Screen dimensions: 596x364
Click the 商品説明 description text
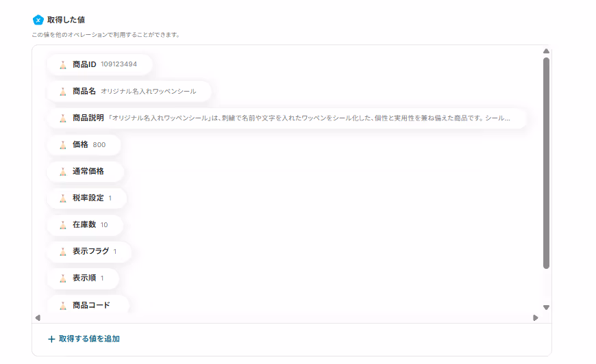(x=309, y=118)
